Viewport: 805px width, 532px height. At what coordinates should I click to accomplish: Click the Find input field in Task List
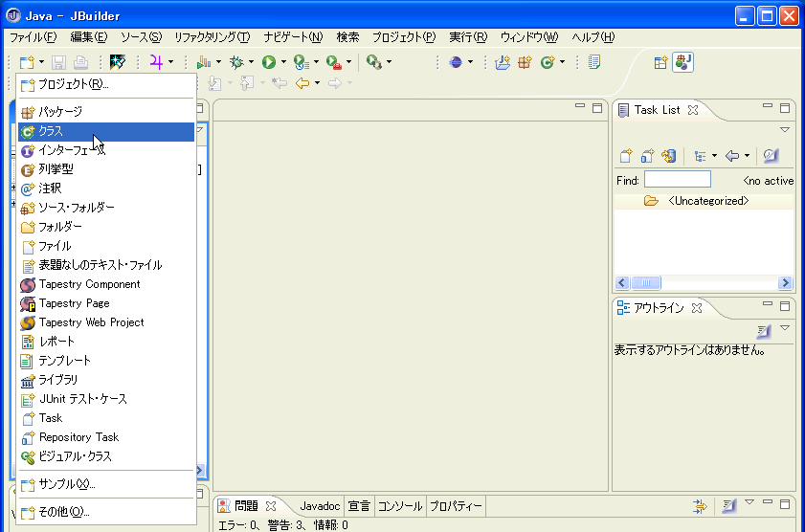pos(677,180)
